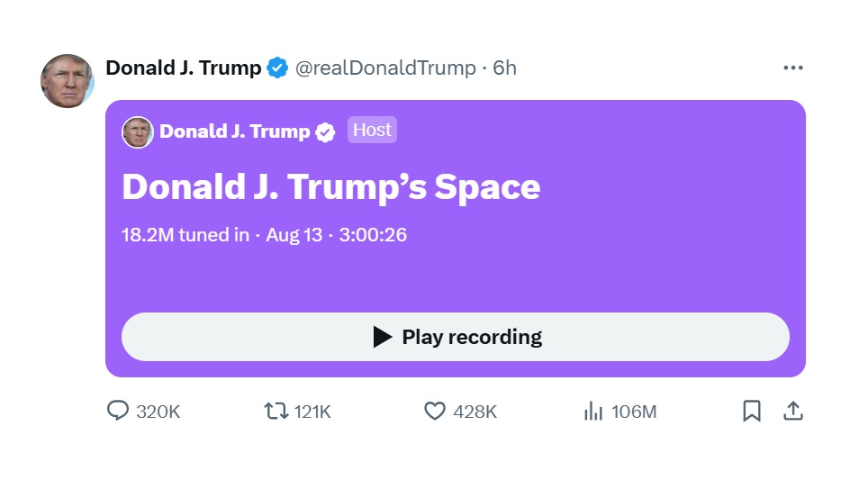The image size is (868, 489).
Task: Click the author display name in post header
Action: [x=184, y=68]
